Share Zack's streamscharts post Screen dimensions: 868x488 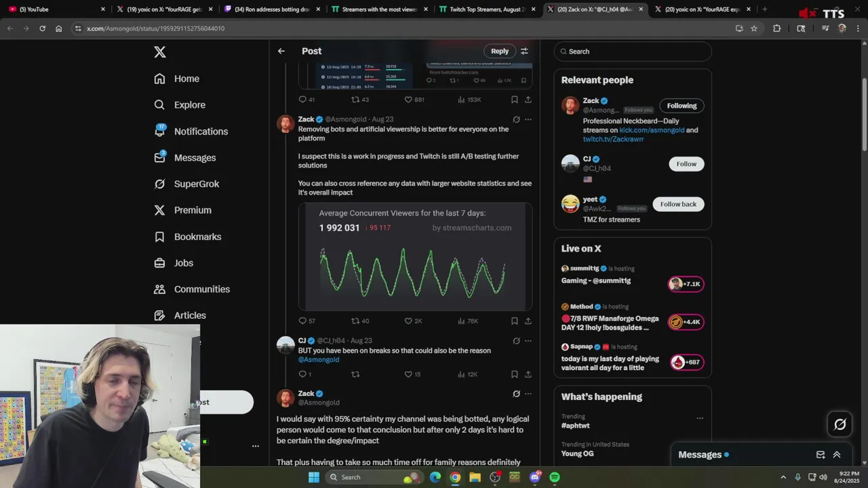(528, 321)
